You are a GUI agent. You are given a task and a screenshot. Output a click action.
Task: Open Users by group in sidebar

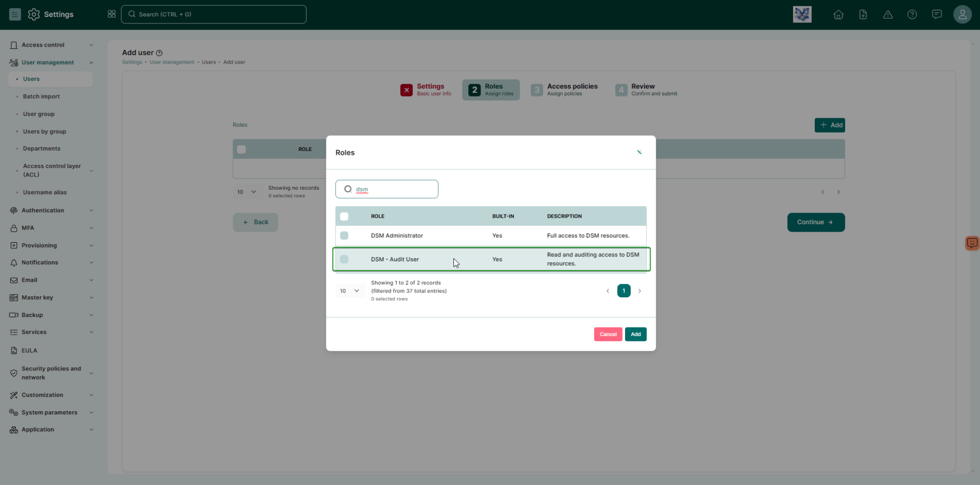[x=44, y=131]
